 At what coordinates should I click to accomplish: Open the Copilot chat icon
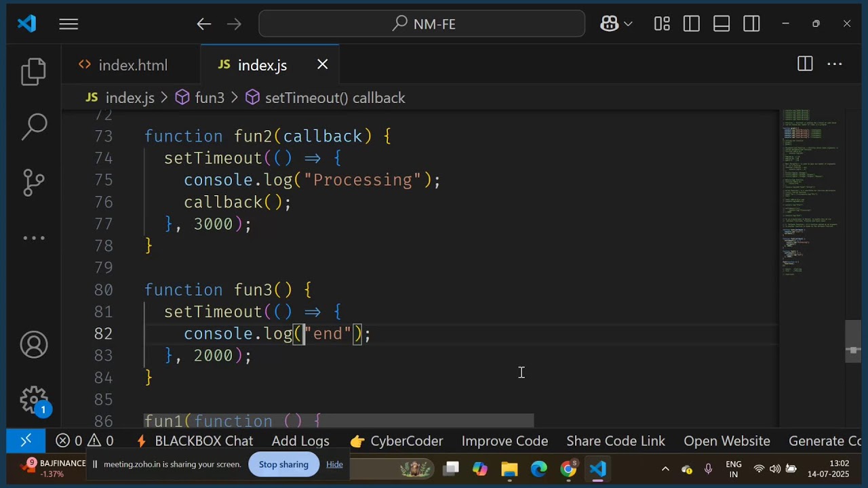(x=610, y=24)
